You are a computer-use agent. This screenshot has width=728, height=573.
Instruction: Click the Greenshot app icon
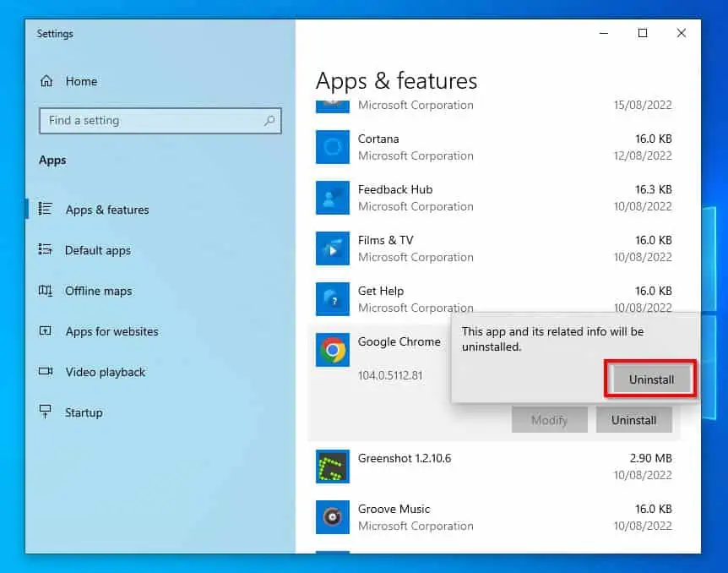333,467
